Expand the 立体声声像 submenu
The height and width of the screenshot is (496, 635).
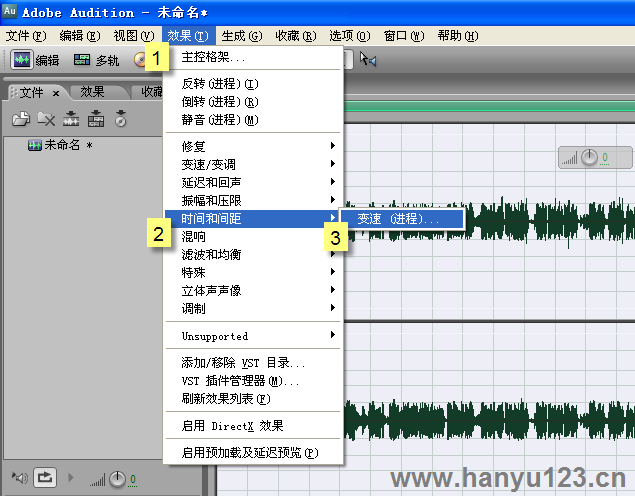click(x=254, y=290)
